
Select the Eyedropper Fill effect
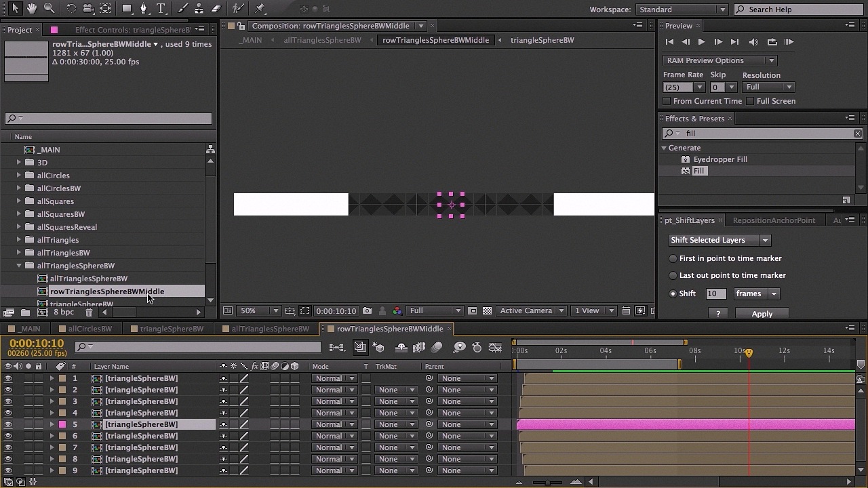click(x=720, y=159)
